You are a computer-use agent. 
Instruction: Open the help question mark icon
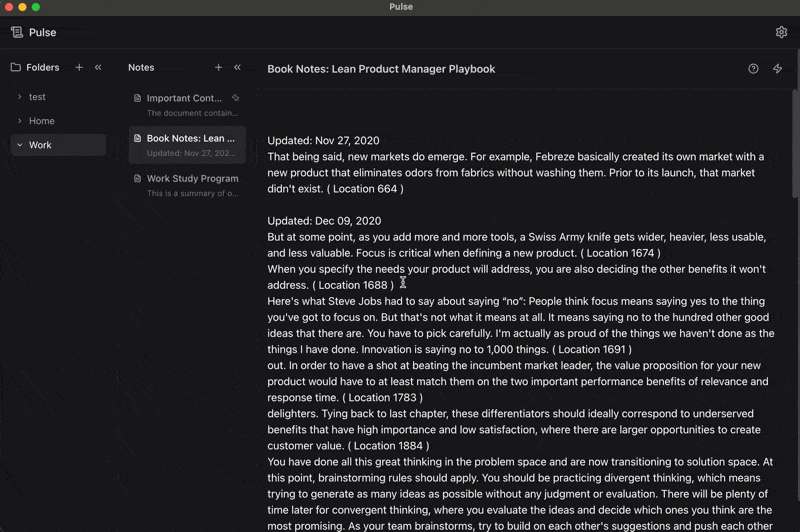[753, 69]
